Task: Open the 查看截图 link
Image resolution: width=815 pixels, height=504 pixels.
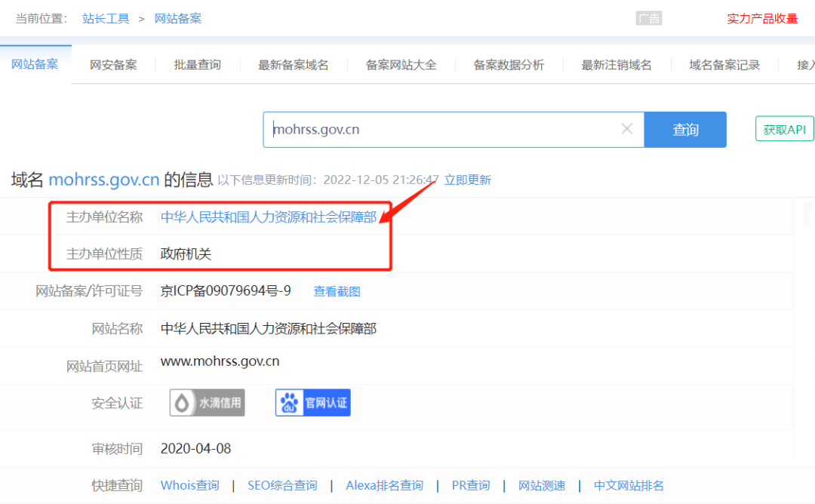Action: click(x=337, y=291)
